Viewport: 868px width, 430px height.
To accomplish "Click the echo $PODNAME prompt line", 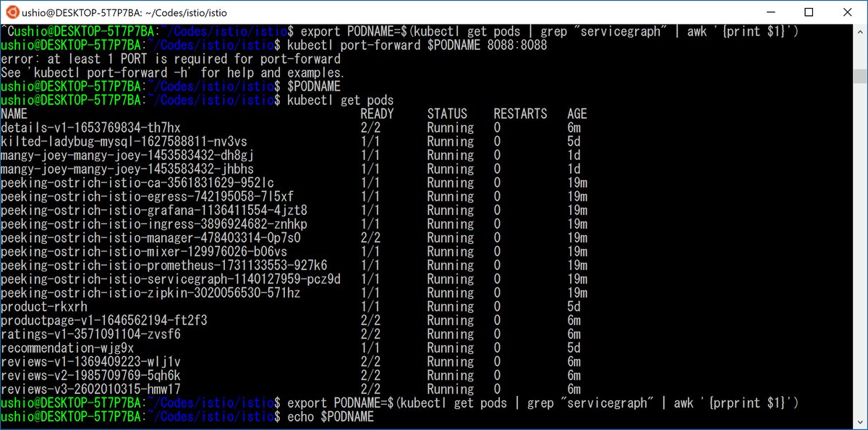I will 333,417.
